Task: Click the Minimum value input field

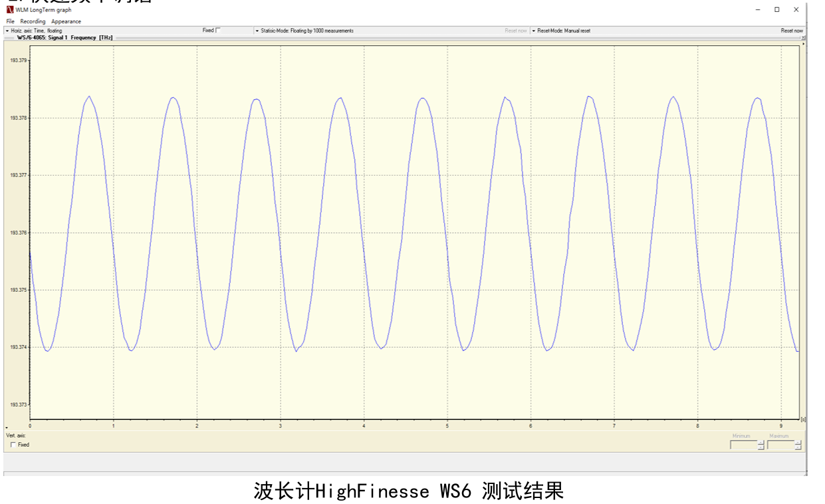Action: point(743,445)
